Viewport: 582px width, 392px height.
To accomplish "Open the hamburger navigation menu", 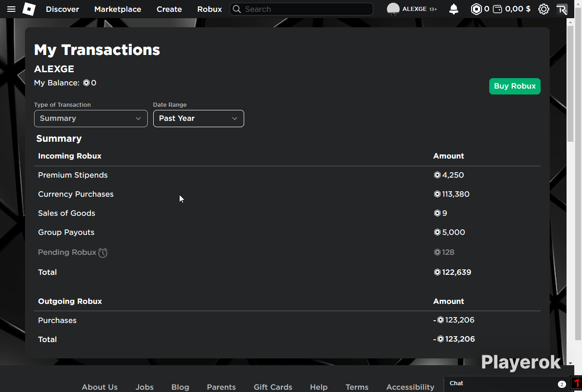I will click(11, 9).
